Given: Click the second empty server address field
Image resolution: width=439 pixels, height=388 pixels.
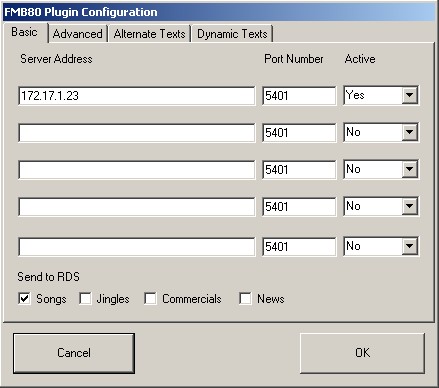Looking at the screenshot, I should [137, 133].
